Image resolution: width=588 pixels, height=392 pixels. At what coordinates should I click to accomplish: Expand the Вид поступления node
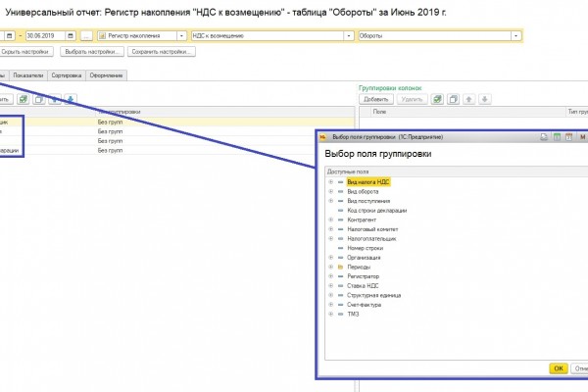[x=331, y=201]
